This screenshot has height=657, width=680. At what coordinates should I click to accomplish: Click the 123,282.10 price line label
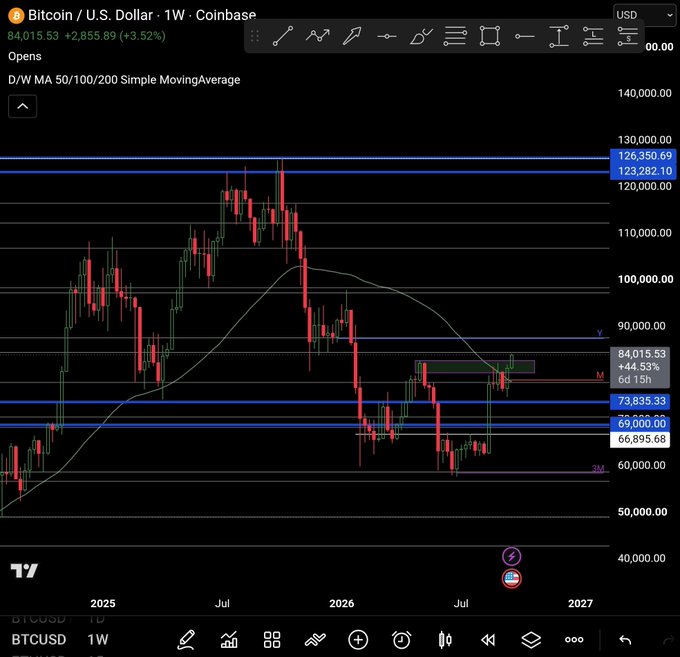[x=644, y=171]
